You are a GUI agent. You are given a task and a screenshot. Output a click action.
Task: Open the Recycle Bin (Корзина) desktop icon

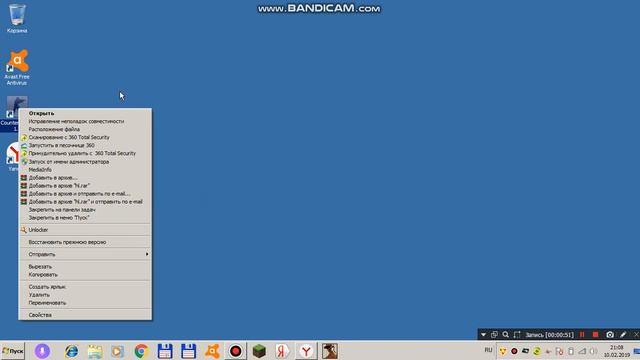click(17, 19)
